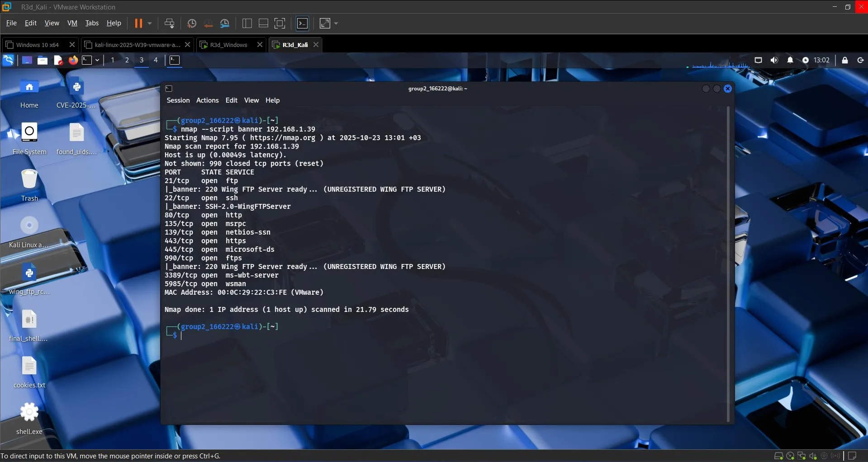The height and width of the screenshot is (462, 868).
Task: Toggle the thumbnail bar view icon
Action: [x=263, y=23]
